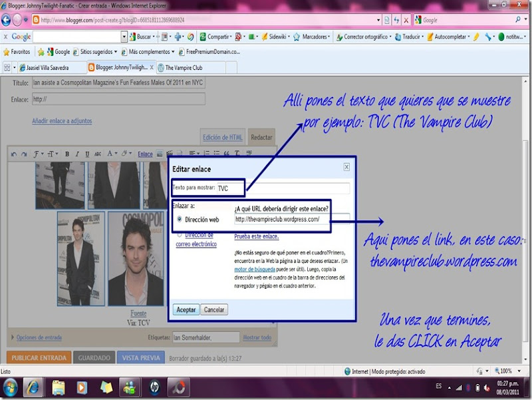Select the Blogger: JohnnyTwilight tab
Image resolution: width=532 pixels, height=400 pixels.
(x=120, y=68)
